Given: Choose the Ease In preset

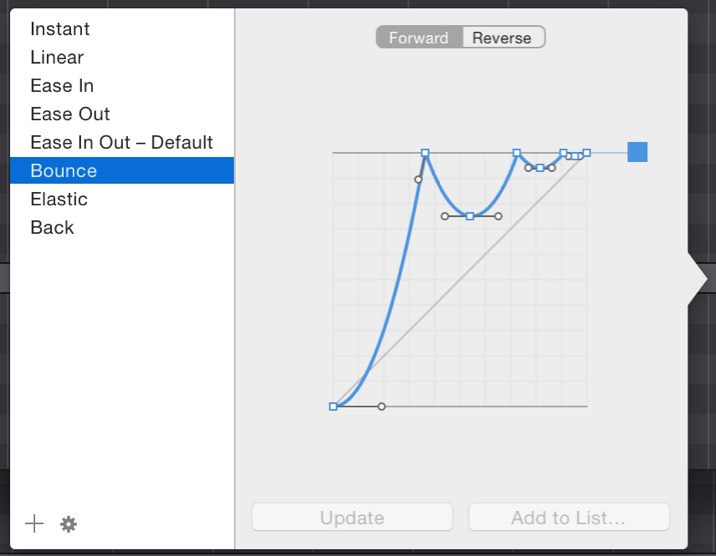Looking at the screenshot, I should tap(62, 86).
